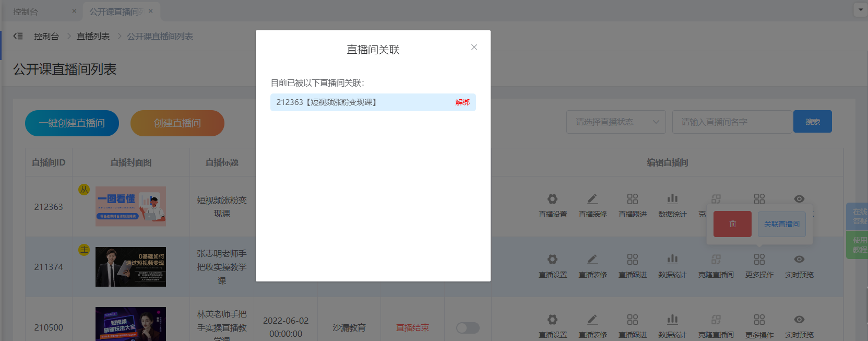This screenshot has height=341, width=868.
Task: Click 实时预览 eye icon for room 211374
Action: (x=799, y=260)
